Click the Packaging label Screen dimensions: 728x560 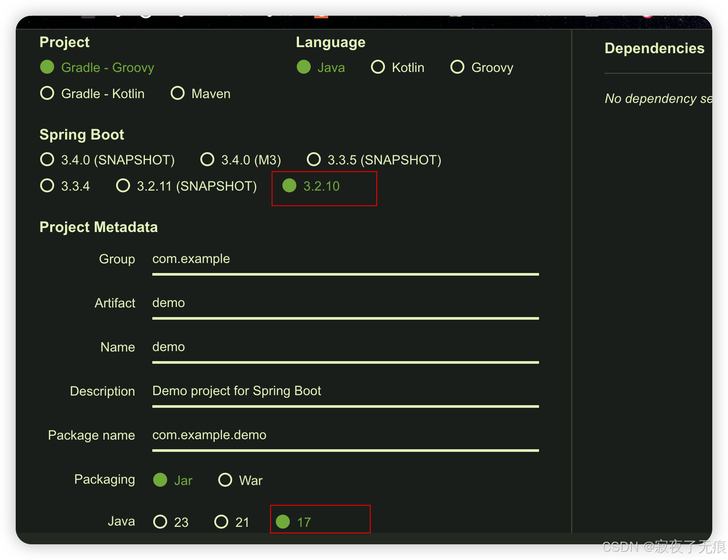105,479
